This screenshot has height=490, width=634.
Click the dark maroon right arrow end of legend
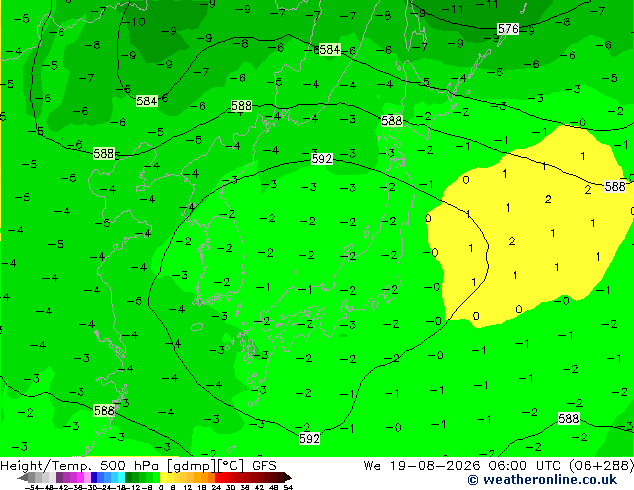pos(287,477)
